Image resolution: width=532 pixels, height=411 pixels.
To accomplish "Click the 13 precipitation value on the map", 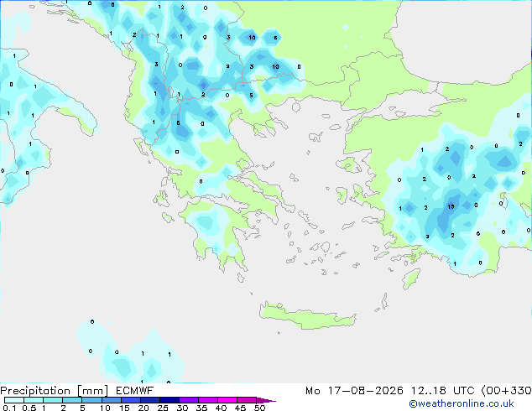I will [451, 206].
